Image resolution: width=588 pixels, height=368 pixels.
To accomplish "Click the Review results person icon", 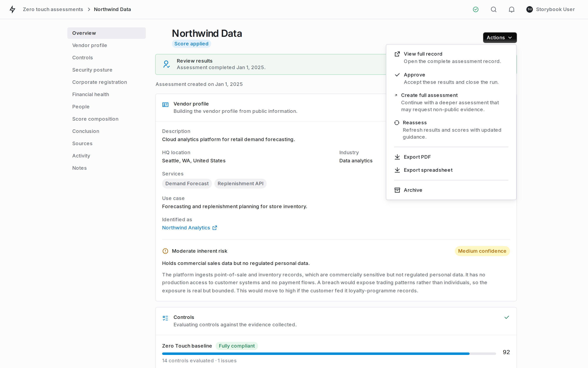I will (x=166, y=64).
